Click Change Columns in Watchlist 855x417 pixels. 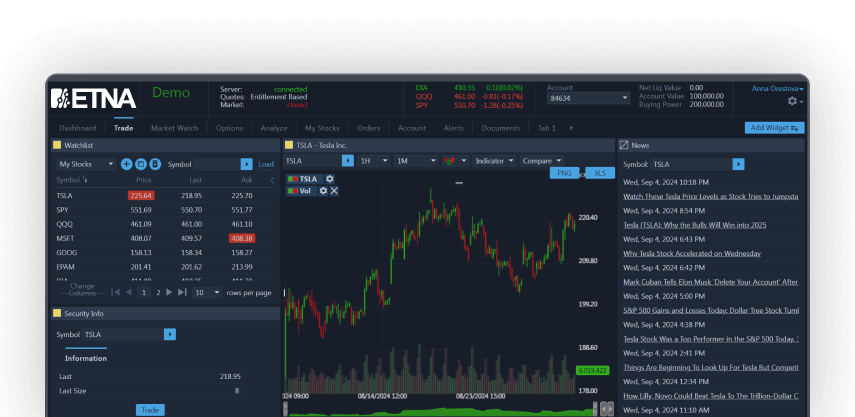point(82,289)
